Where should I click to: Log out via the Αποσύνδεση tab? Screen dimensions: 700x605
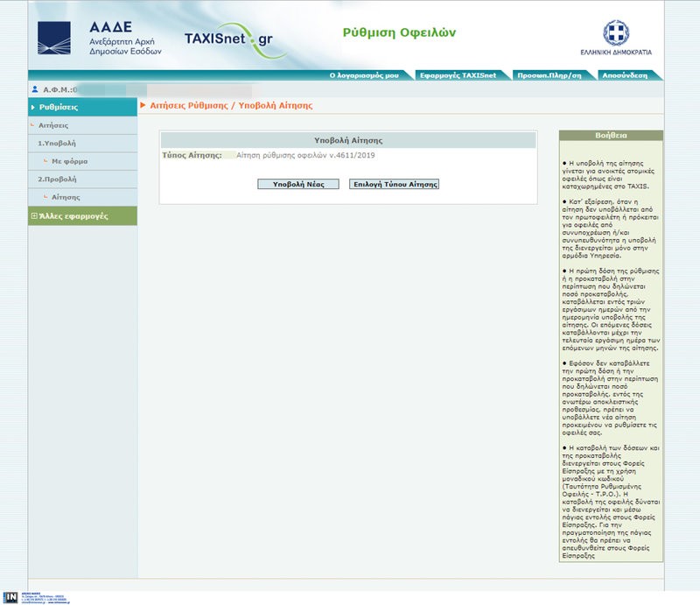click(625, 75)
